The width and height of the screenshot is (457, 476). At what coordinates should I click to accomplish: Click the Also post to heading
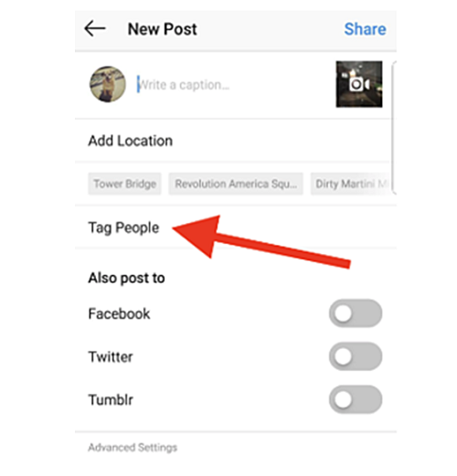coord(126,278)
